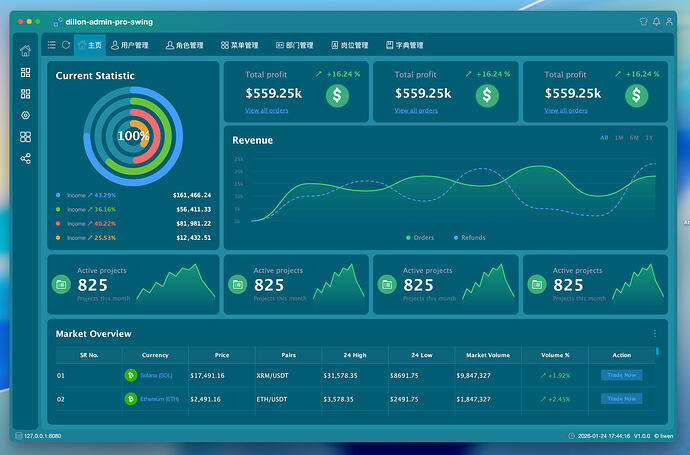Click the refresh icon beside the menu
The height and width of the screenshot is (455, 690).
pos(66,45)
